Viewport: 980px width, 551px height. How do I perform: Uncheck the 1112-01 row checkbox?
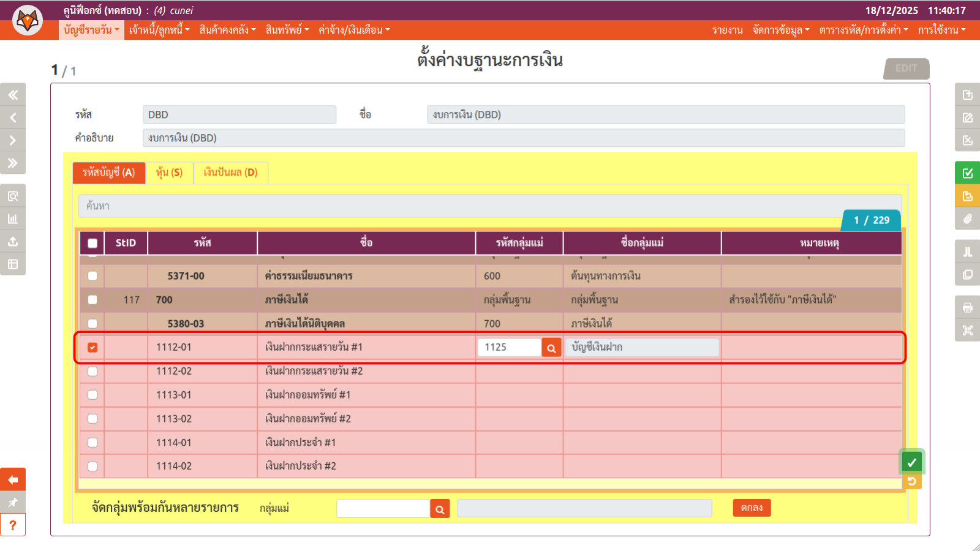point(92,348)
